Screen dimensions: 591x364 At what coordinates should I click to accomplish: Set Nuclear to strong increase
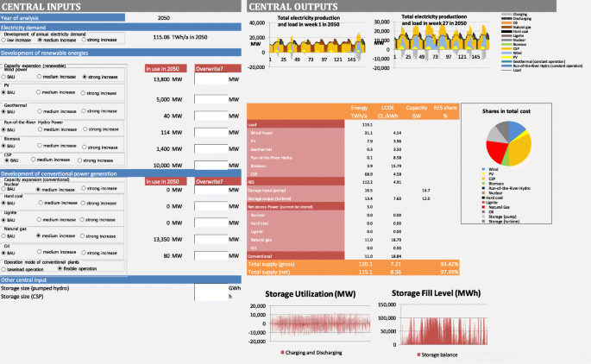84,188
